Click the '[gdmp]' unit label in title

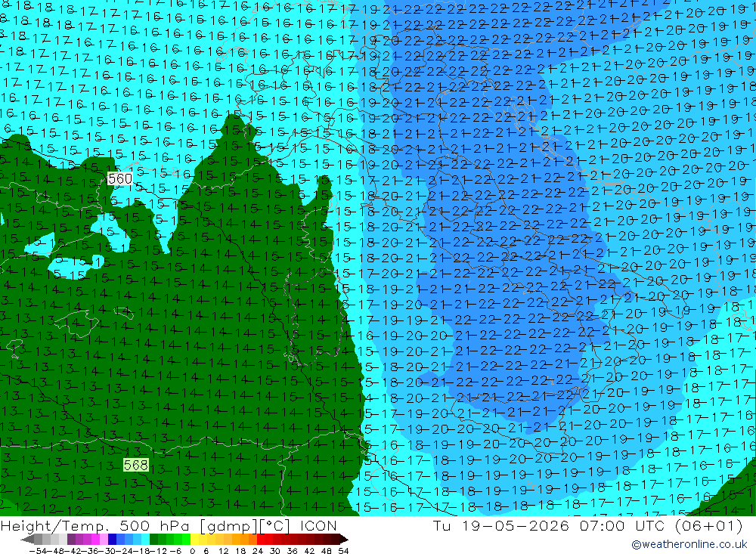pyautogui.click(x=229, y=526)
